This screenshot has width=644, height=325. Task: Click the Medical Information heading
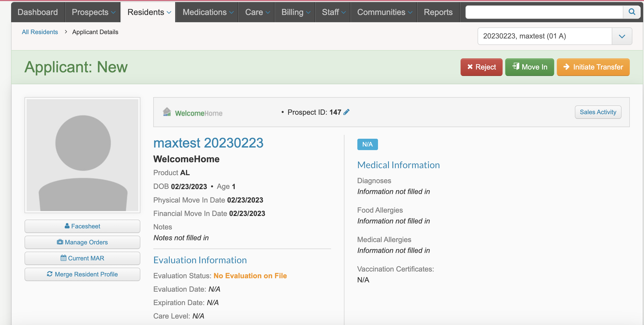point(398,165)
